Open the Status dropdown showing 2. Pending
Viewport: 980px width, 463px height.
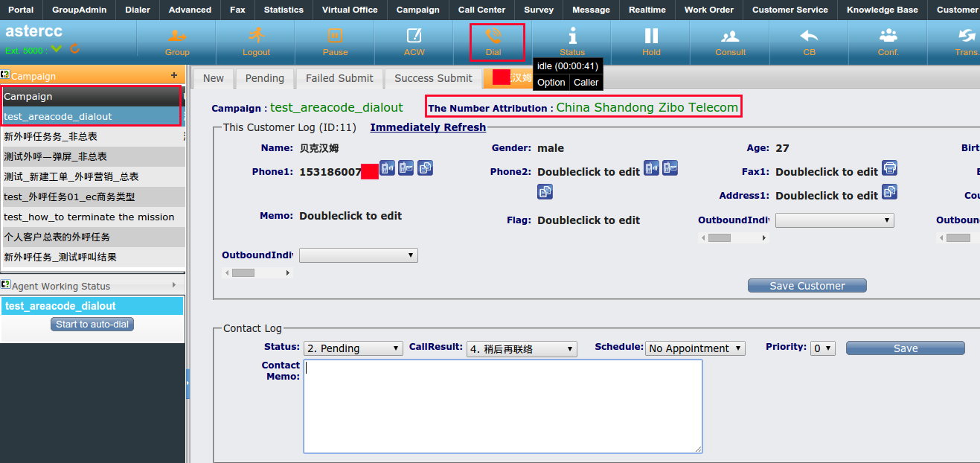click(x=353, y=348)
